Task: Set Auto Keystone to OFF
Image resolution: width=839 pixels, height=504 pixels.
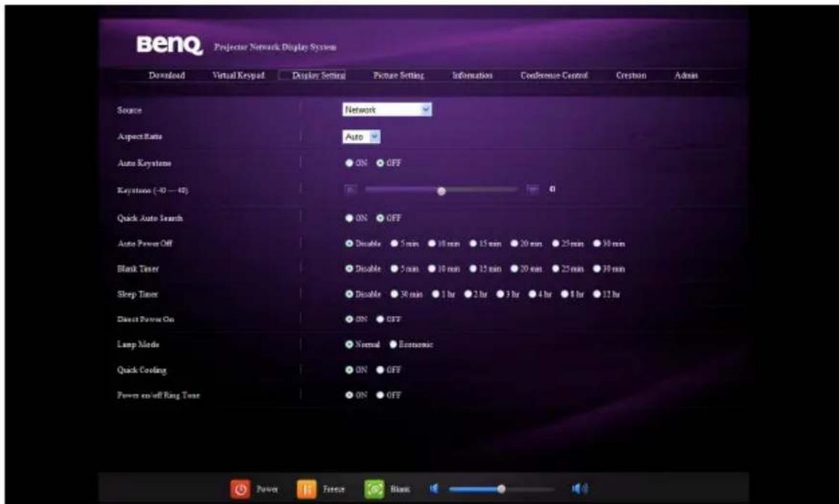Action: tap(380, 163)
